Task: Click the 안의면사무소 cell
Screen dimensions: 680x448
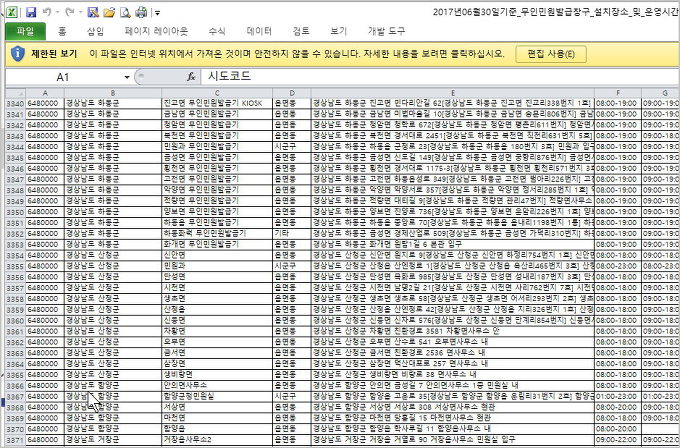Action: pyautogui.click(x=217, y=385)
